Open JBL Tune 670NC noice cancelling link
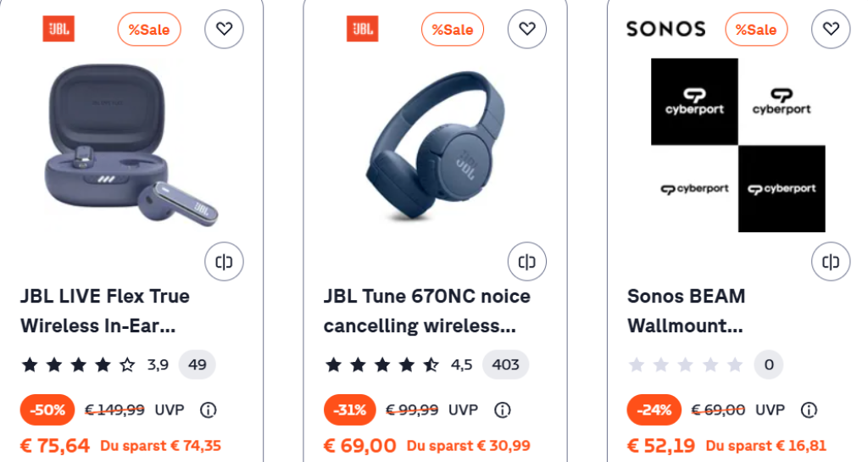Screen dimensions: 868x462 [426, 311]
